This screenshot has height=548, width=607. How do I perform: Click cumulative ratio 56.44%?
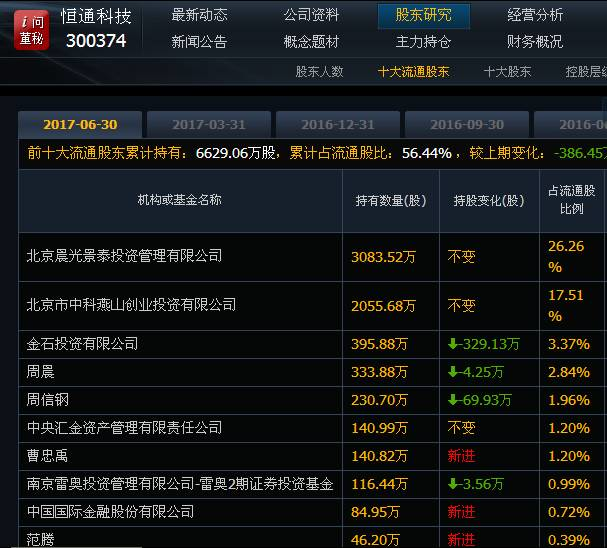coord(427,153)
